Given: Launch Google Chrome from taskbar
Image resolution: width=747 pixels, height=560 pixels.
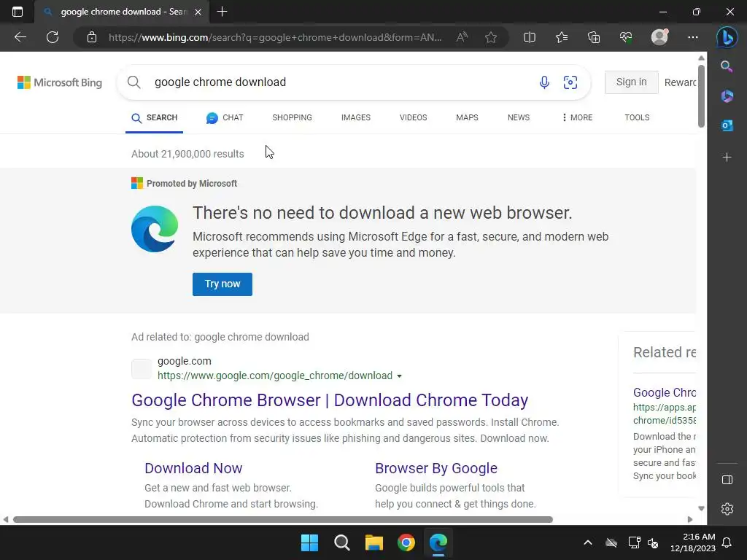Looking at the screenshot, I should point(406,542).
